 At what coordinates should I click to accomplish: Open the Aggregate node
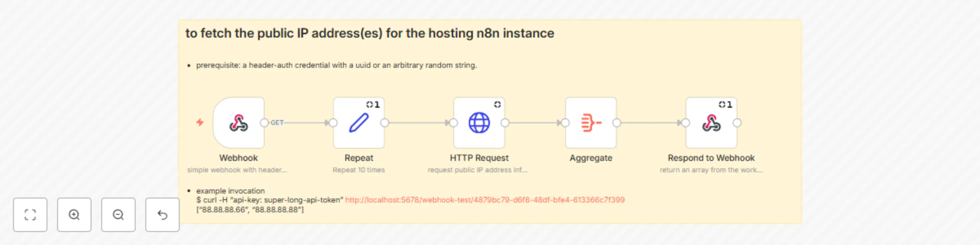(591, 122)
